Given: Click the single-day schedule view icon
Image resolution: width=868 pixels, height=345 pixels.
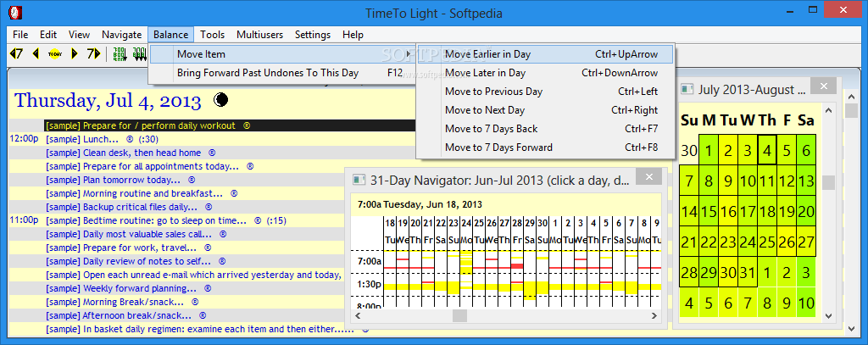Looking at the screenshot, I should tap(120, 53).
